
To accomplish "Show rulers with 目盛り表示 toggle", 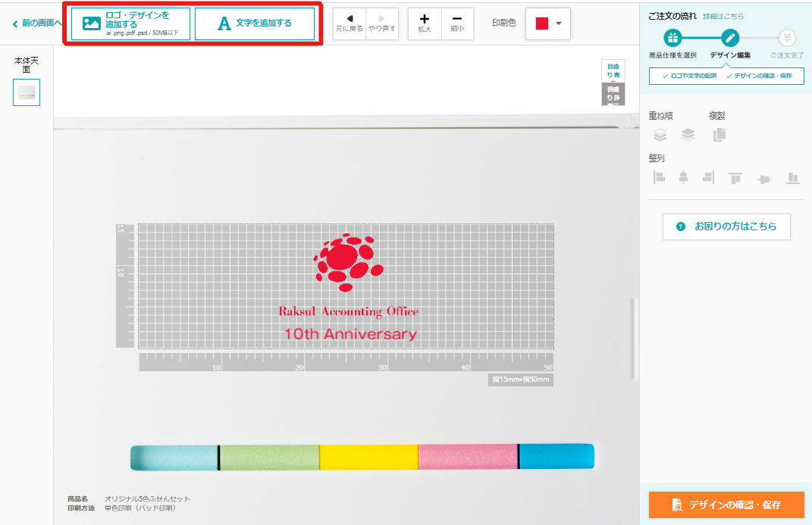I will pyautogui.click(x=613, y=71).
